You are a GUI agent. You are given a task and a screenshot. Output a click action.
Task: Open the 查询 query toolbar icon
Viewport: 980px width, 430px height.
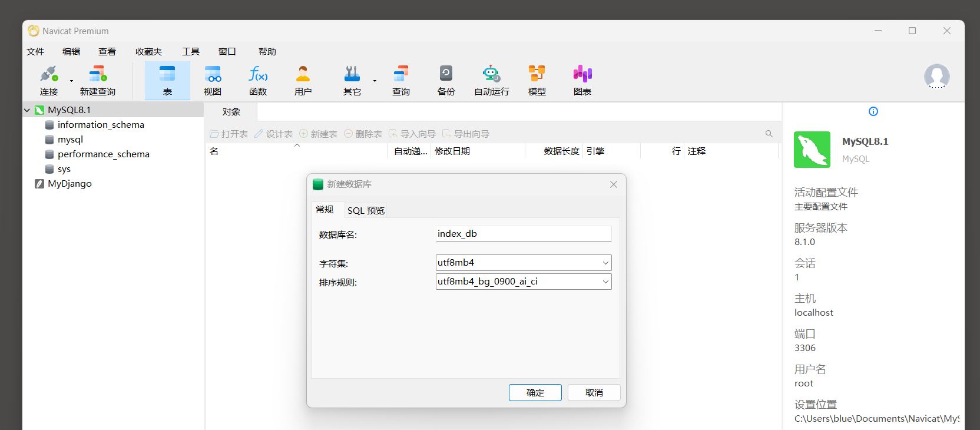click(x=401, y=81)
